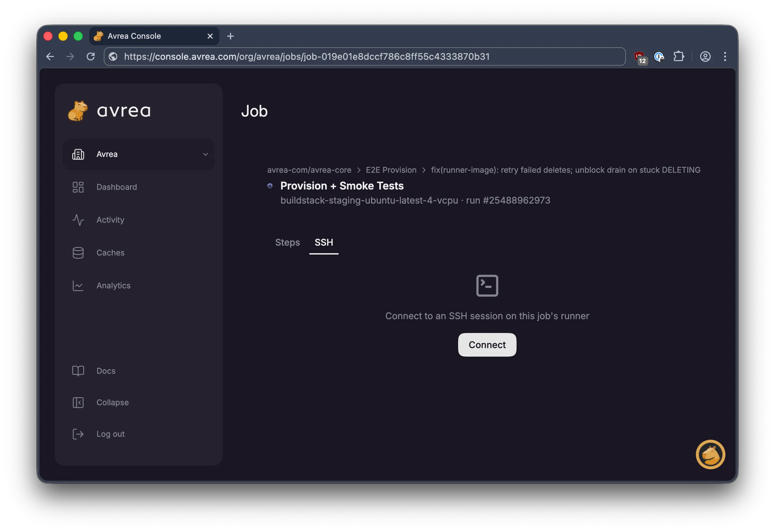
Task: Reload the page
Action: [91, 56]
